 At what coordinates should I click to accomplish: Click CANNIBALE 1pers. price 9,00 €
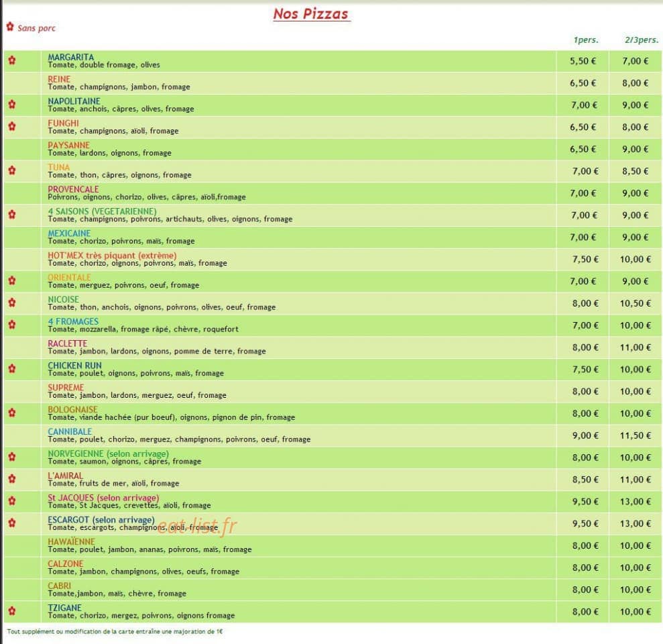tap(585, 435)
